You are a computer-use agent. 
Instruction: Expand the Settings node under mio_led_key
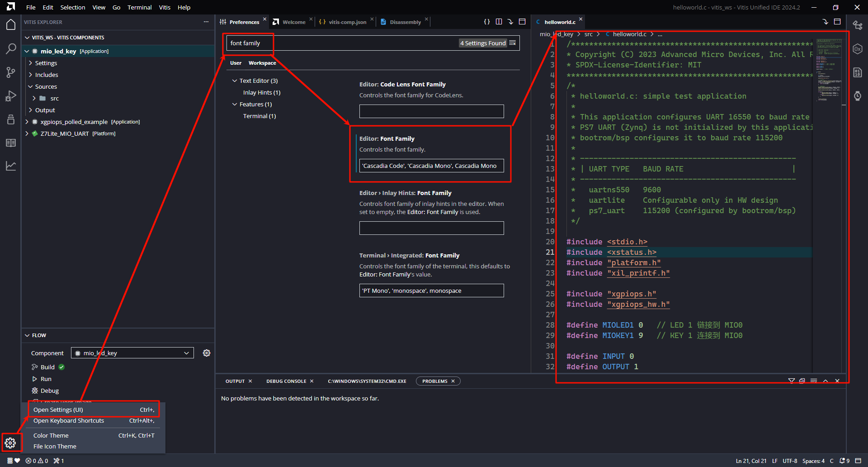[31, 63]
